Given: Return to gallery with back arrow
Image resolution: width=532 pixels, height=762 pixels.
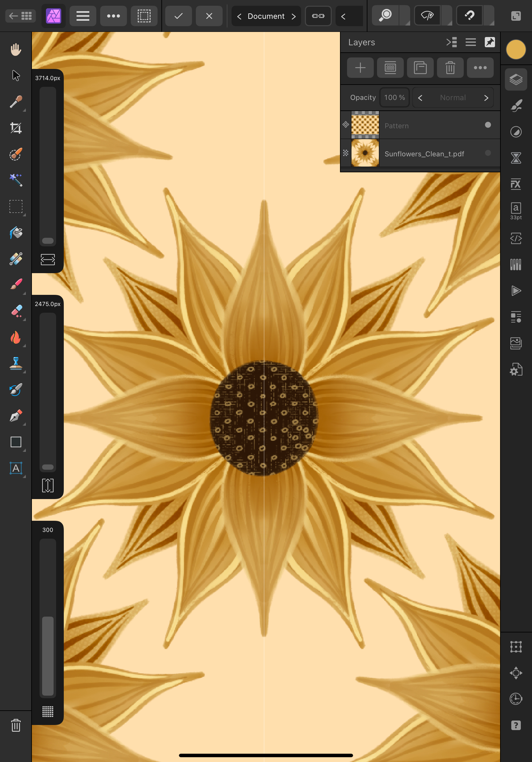Looking at the screenshot, I should click(x=20, y=16).
